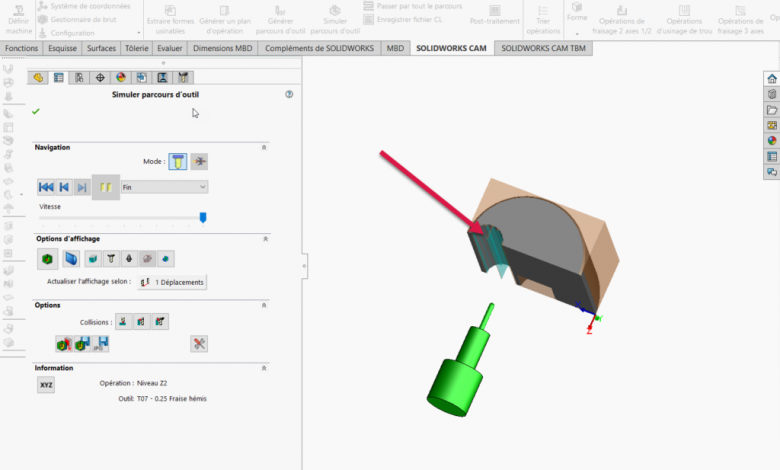
Task: Click the green checkmark to accept simulation
Action: [35, 111]
